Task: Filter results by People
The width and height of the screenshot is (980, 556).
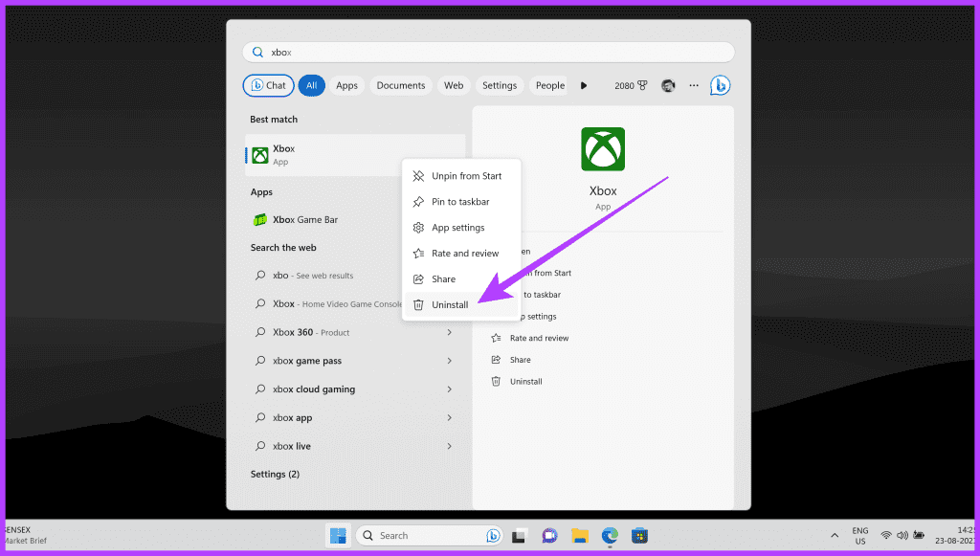Action: [x=549, y=85]
